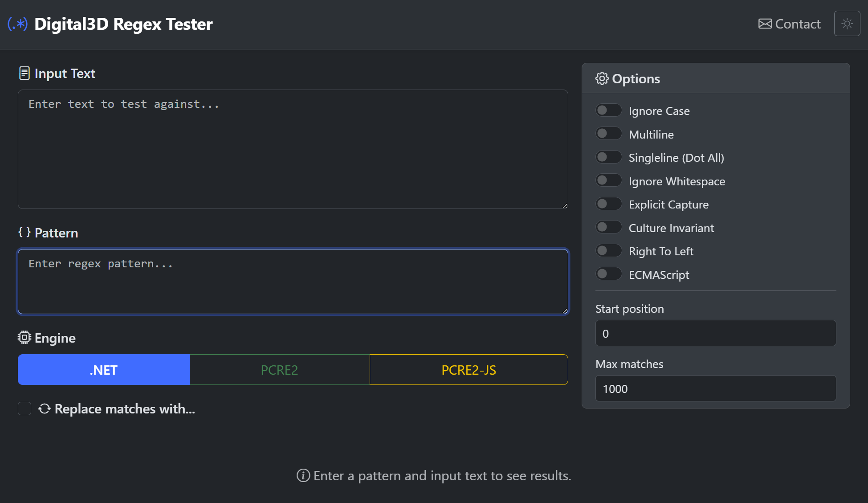The image size is (868, 503).
Task: Click the Engine chip icon
Action: [24, 338]
